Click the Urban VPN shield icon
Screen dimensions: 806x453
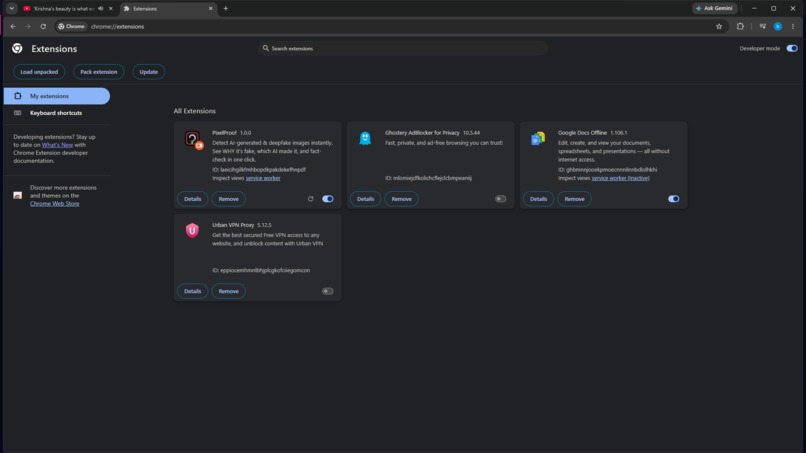[192, 230]
